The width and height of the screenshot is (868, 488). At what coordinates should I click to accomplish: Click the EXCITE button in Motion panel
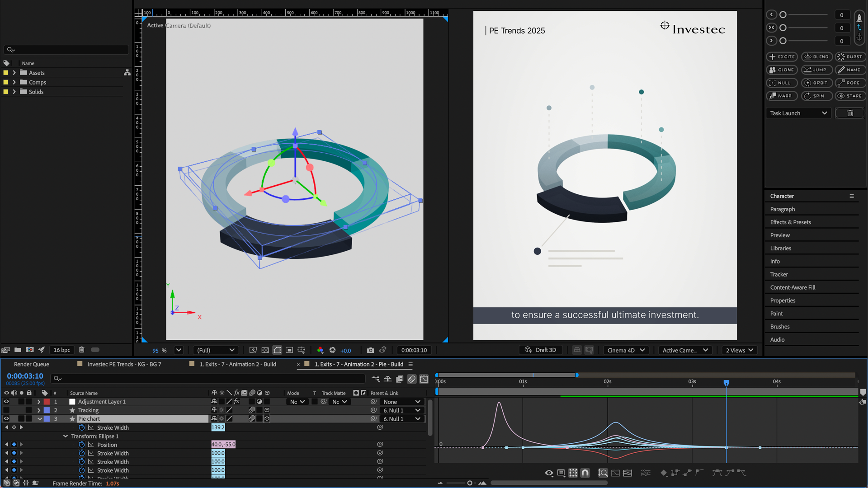pyautogui.click(x=782, y=57)
